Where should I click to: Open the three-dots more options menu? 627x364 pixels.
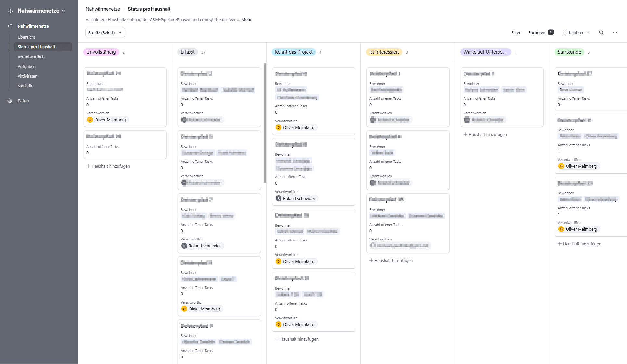point(615,32)
